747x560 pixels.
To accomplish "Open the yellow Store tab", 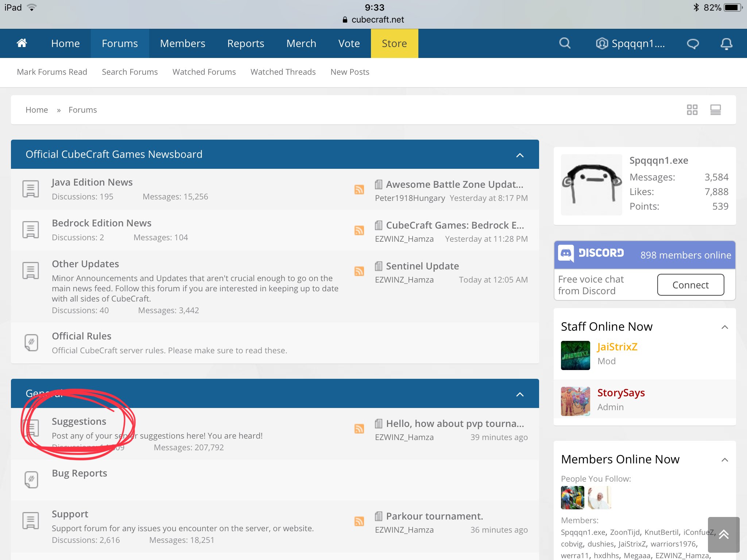I will 394,43.
